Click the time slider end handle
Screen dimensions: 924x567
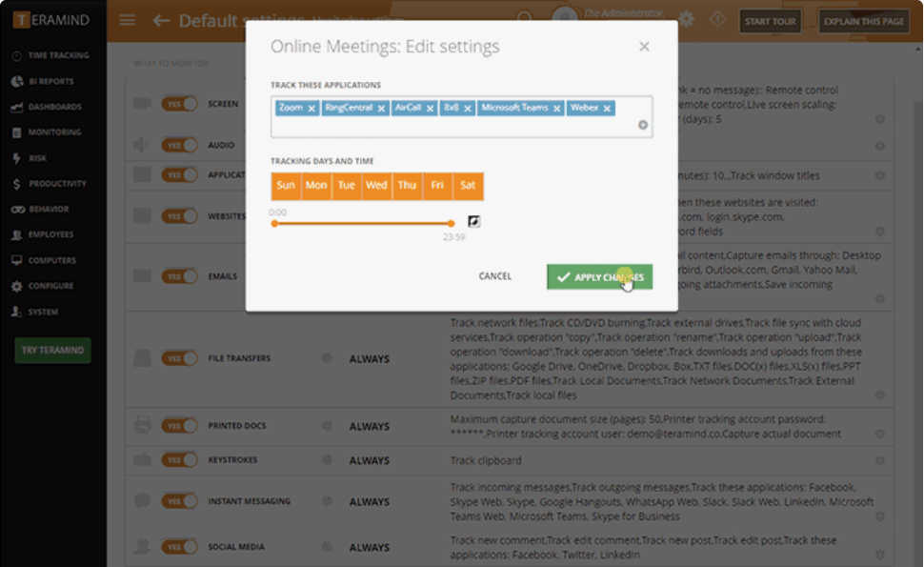451,223
